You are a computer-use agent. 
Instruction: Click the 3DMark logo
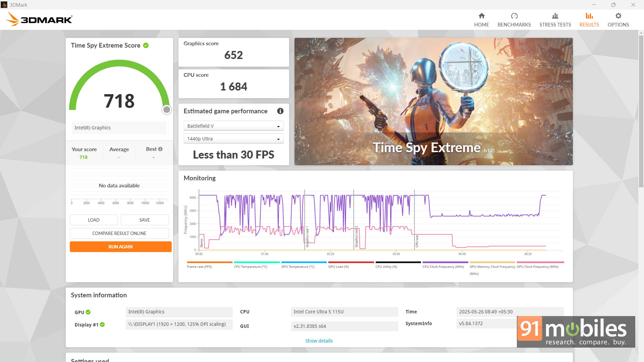(x=39, y=19)
